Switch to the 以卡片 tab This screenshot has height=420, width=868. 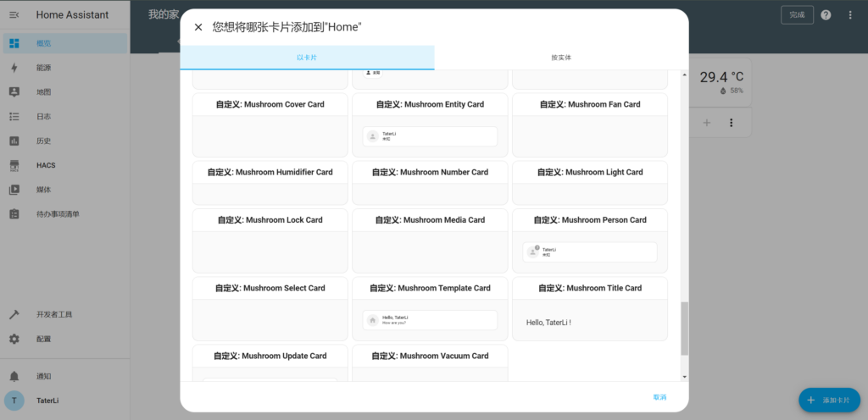point(307,58)
